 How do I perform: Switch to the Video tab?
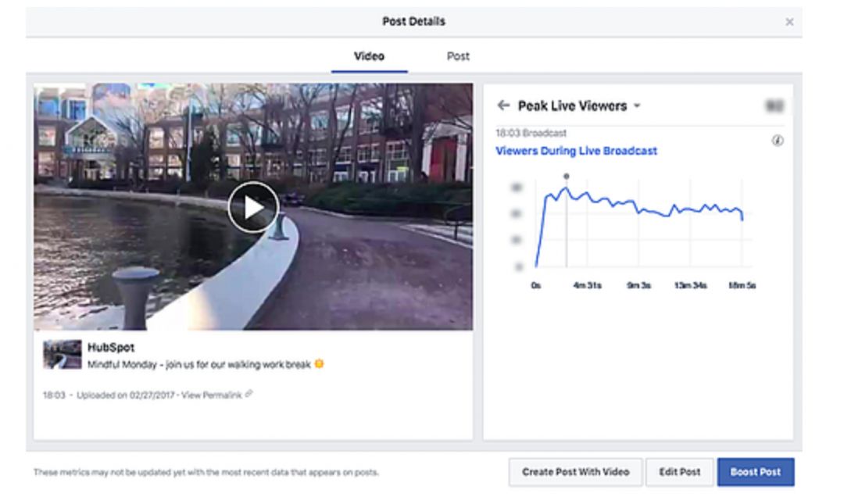[x=369, y=56]
